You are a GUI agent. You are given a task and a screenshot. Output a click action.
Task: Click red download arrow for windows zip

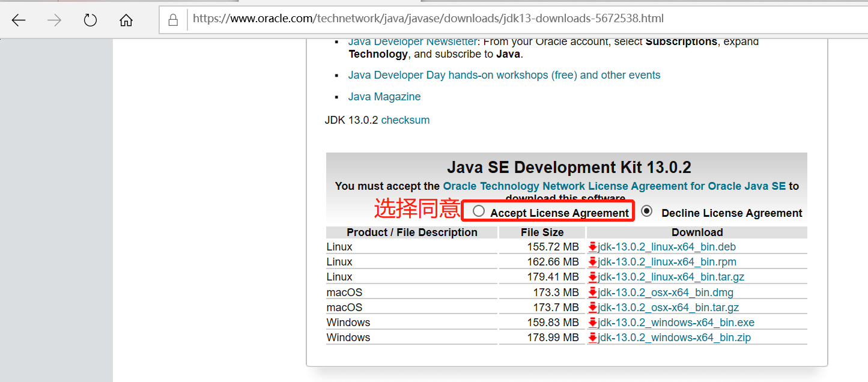coord(593,338)
